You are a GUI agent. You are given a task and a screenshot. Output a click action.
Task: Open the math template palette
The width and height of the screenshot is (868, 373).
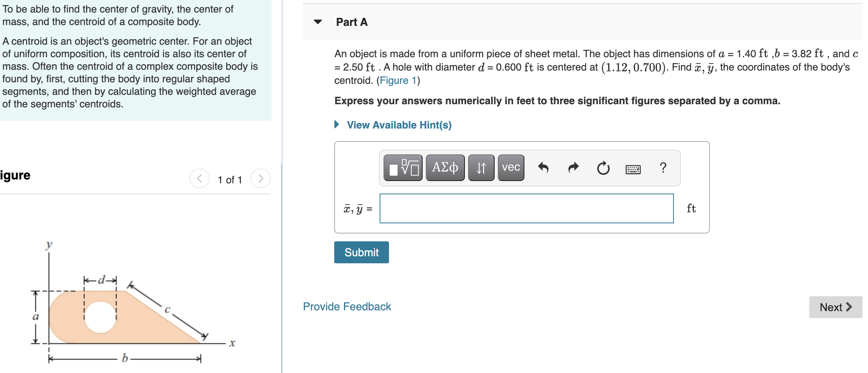pyautogui.click(x=402, y=168)
